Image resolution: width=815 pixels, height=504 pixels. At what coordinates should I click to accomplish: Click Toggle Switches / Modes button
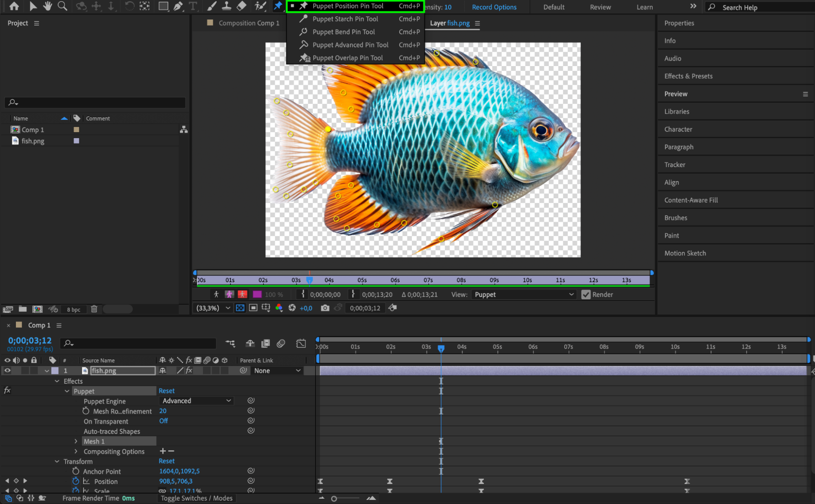pos(196,498)
